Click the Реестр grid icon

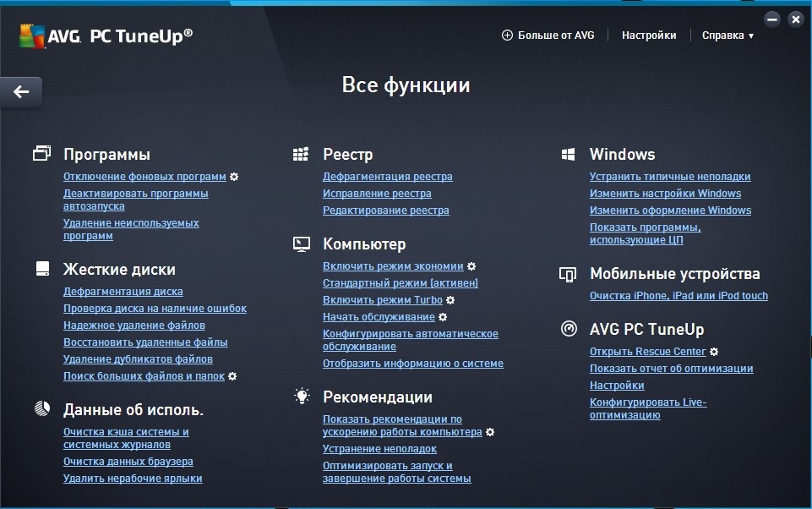pos(301,154)
